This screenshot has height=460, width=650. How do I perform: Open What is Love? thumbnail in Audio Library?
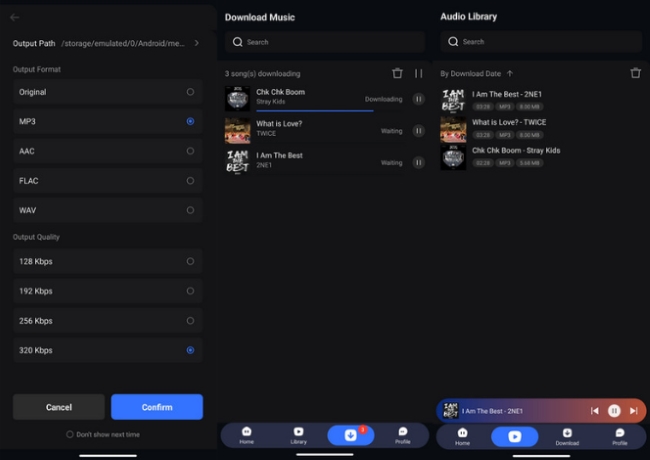click(453, 129)
